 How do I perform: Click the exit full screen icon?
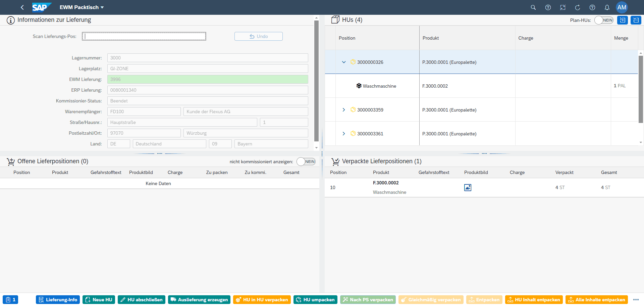(x=562, y=7)
